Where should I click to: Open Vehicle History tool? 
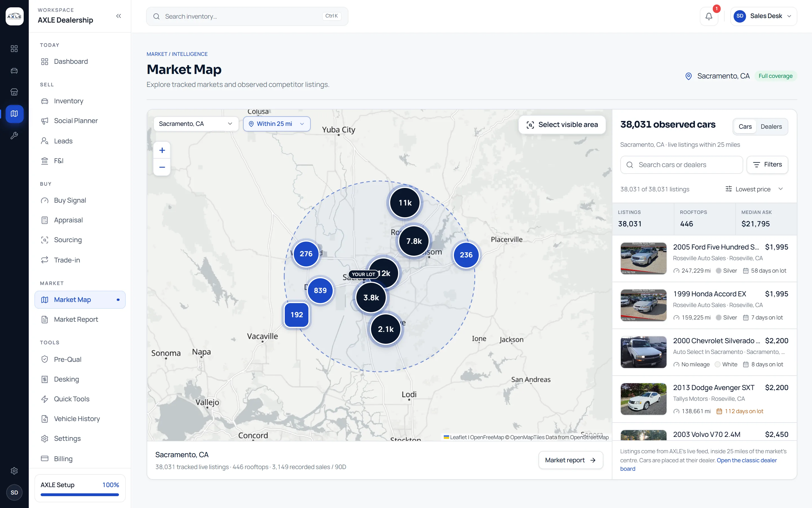point(80,419)
